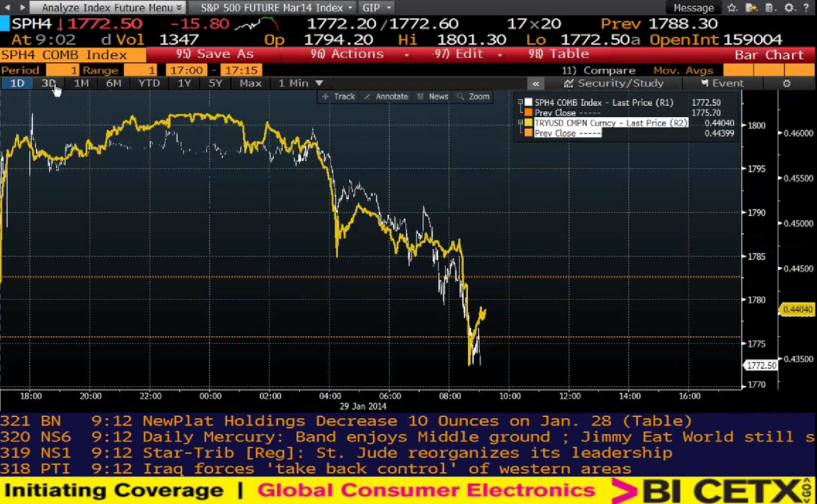Select the 1D range tab
Image resolution: width=817 pixels, height=504 pixels.
[x=17, y=83]
